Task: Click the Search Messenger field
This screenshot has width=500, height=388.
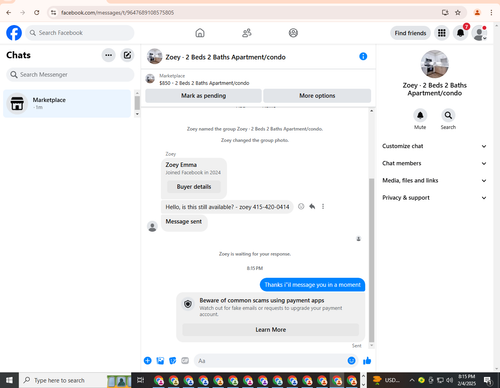Action: pos(70,74)
